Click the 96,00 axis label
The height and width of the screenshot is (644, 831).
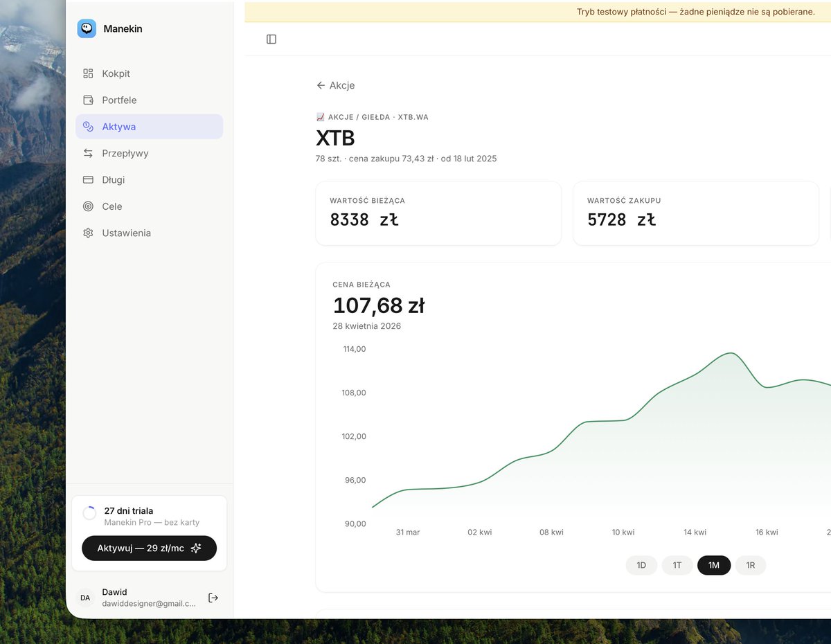pyautogui.click(x=355, y=481)
